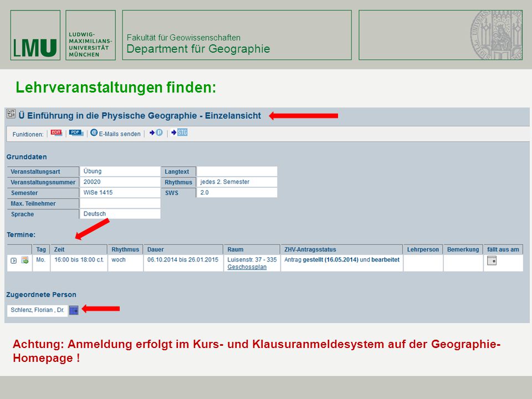The image size is (532, 399).
Task: Click the Zeit column header
Action: (x=79, y=249)
